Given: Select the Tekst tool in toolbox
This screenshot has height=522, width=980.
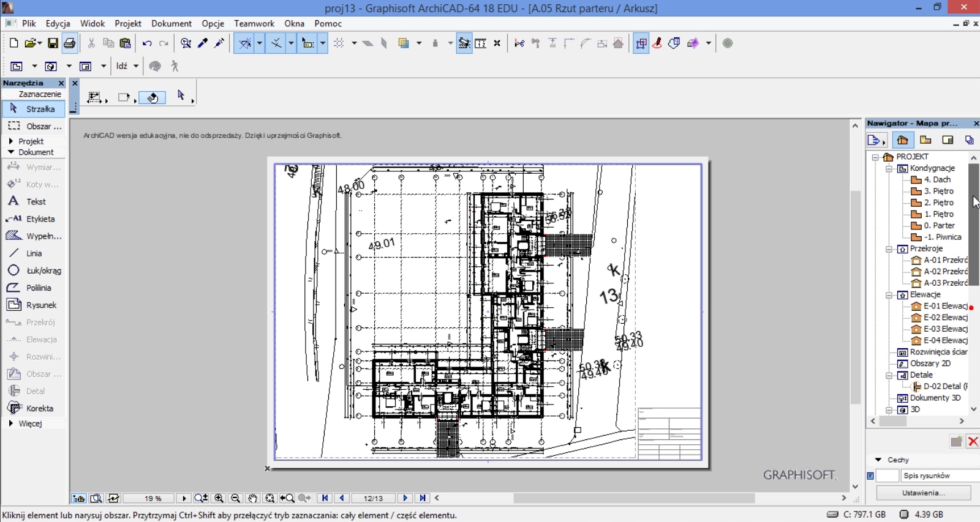Looking at the screenshot, I should [x=36, y=201].
